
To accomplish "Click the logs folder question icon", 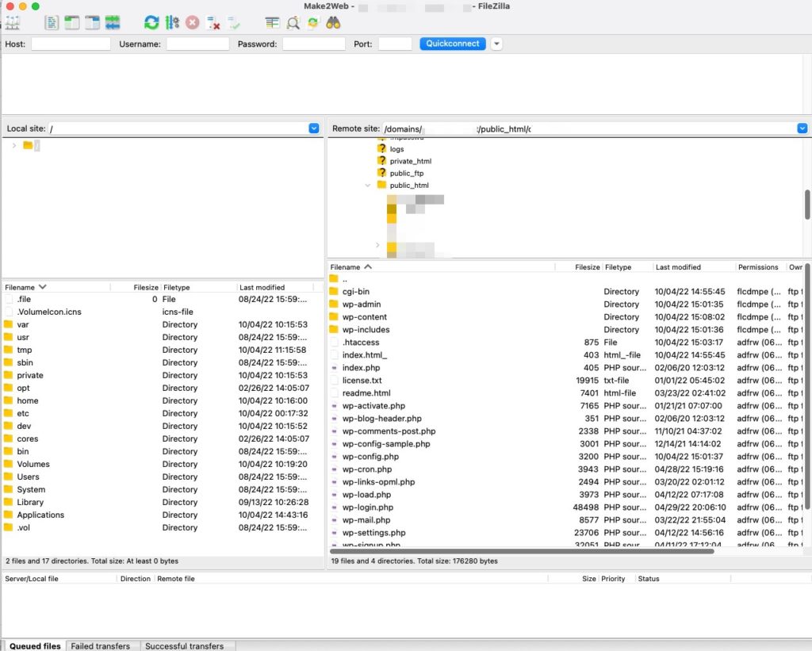I will point(381,148).
